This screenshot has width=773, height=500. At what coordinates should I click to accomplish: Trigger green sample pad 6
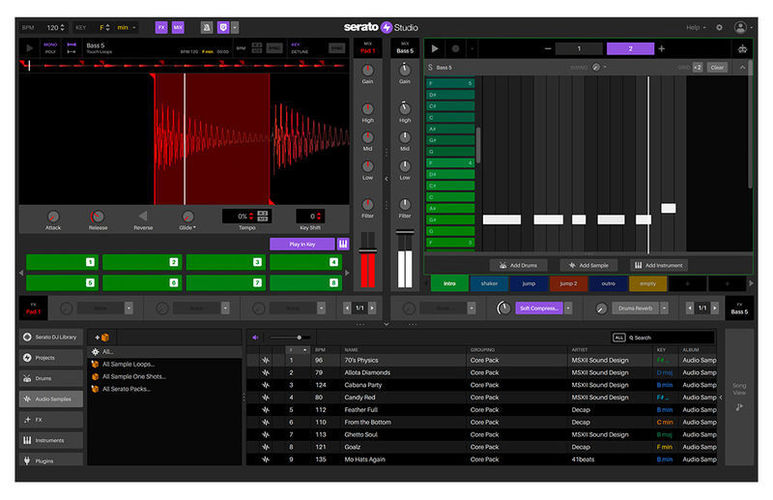(142, 283)
